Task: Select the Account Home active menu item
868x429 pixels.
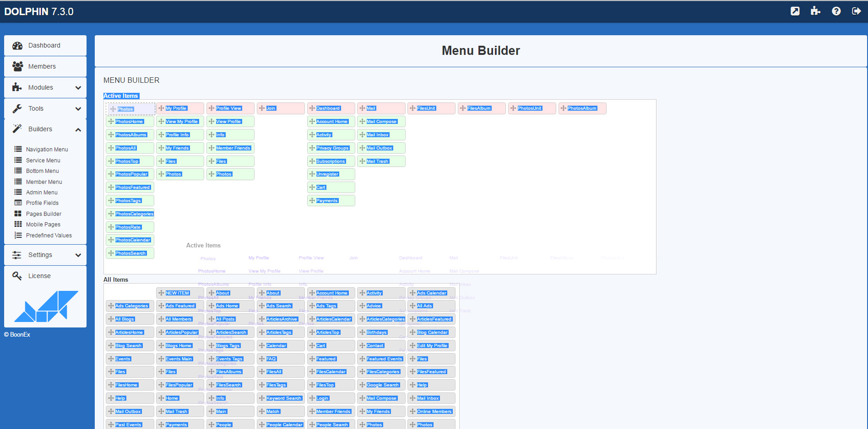Action: pos(332,122)
